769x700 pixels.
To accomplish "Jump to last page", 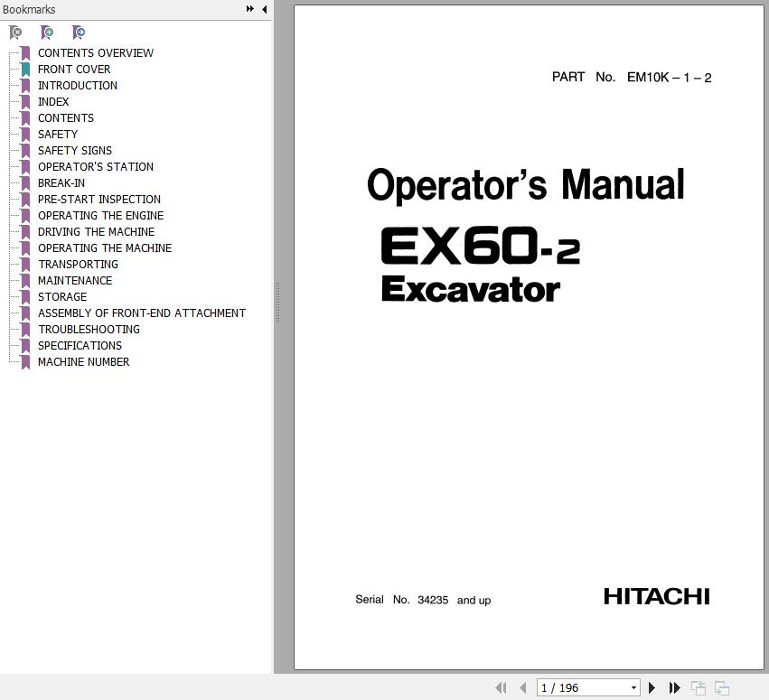I will point(675,687).
